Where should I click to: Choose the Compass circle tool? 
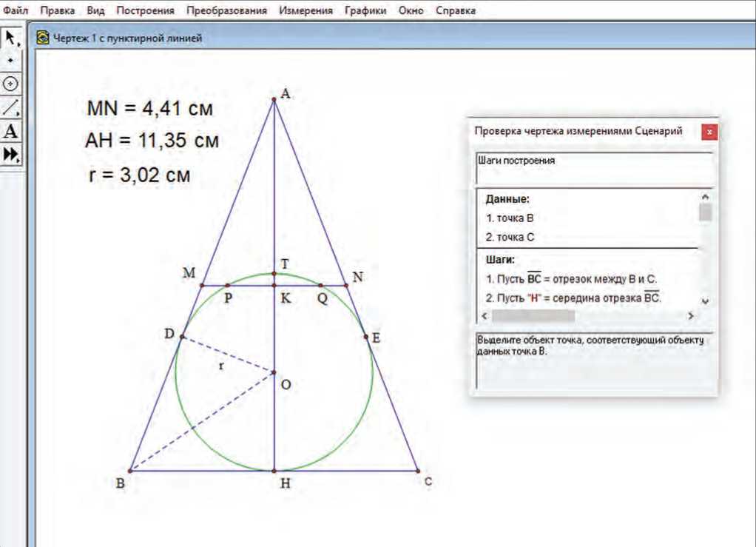click(x=10, y=83)
